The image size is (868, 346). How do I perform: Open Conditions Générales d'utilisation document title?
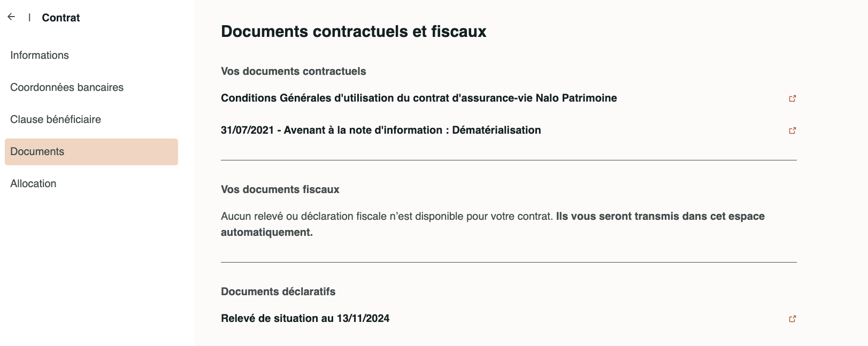[419, 98]
